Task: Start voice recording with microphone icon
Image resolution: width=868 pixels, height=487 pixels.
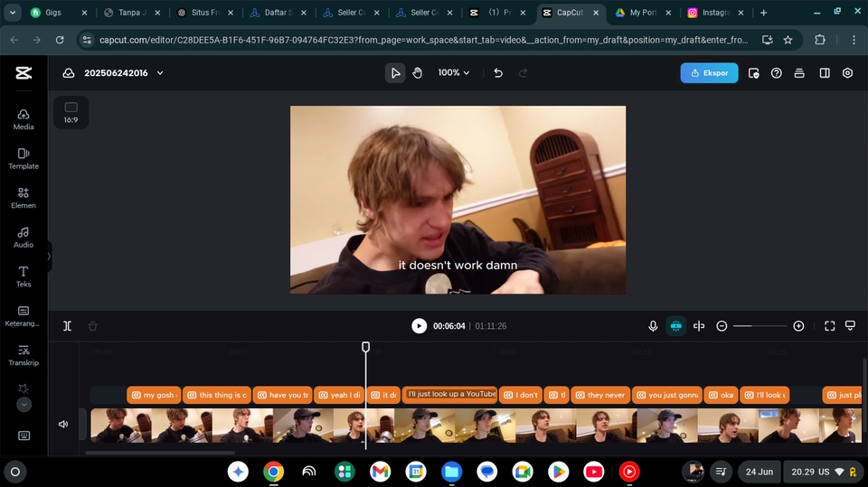Action: point(653,326)
